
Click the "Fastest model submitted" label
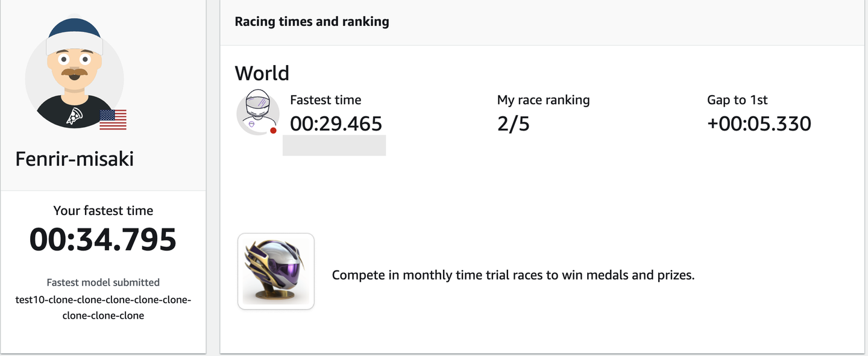(x=103, y=283)
